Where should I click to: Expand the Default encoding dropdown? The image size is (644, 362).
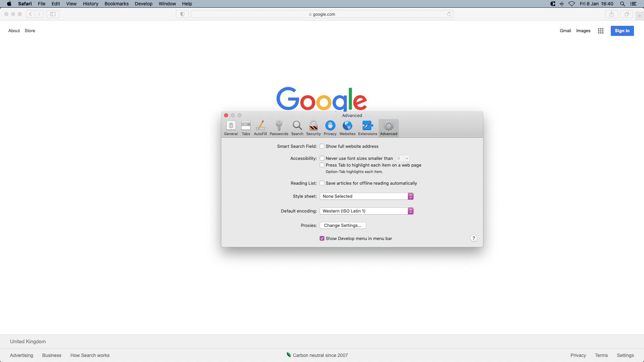pyautogui.click(x=366, y=211)
